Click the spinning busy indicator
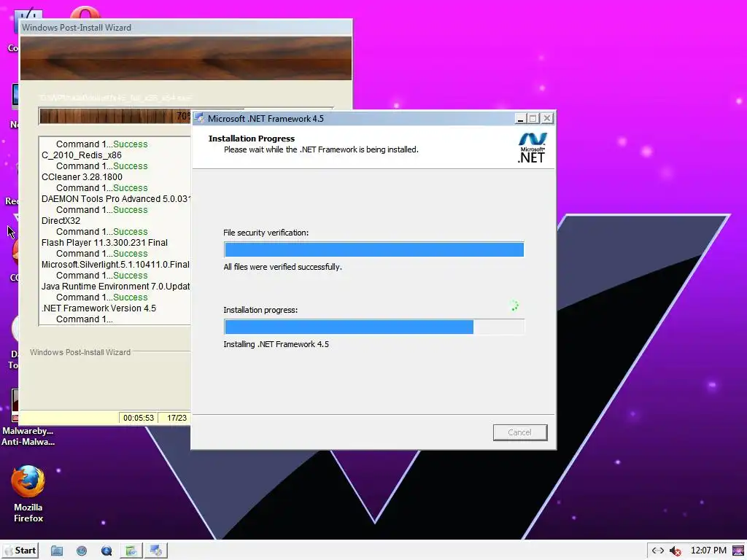 (514, 306)
